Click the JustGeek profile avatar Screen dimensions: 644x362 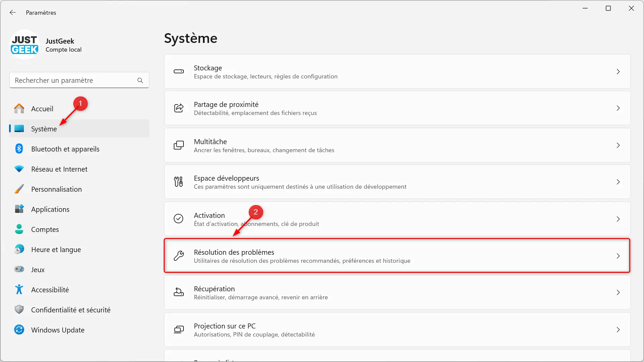coord(24,45)
